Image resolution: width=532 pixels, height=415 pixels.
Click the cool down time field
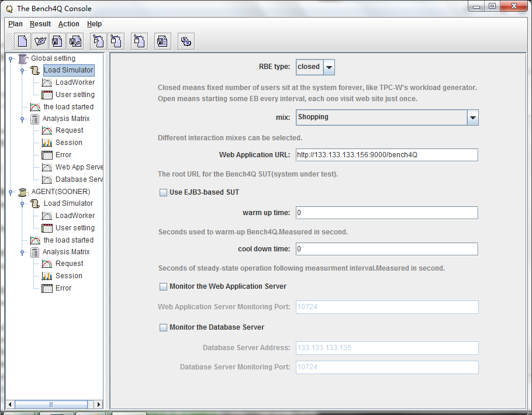(x=387, y=249)
